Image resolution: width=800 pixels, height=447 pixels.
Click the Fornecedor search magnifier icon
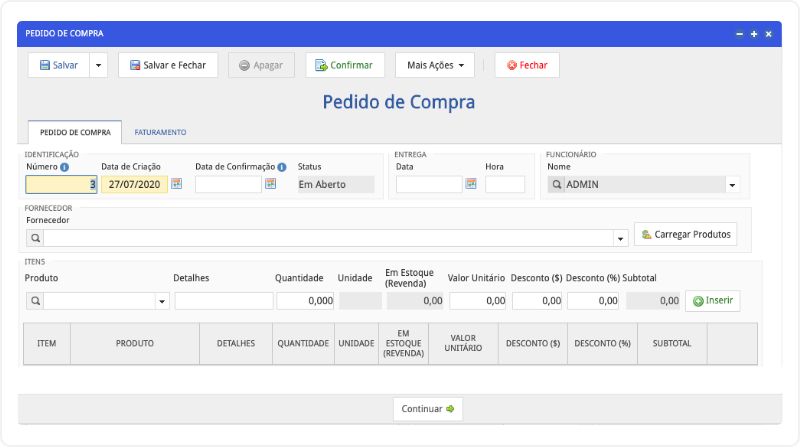(34, 238)
